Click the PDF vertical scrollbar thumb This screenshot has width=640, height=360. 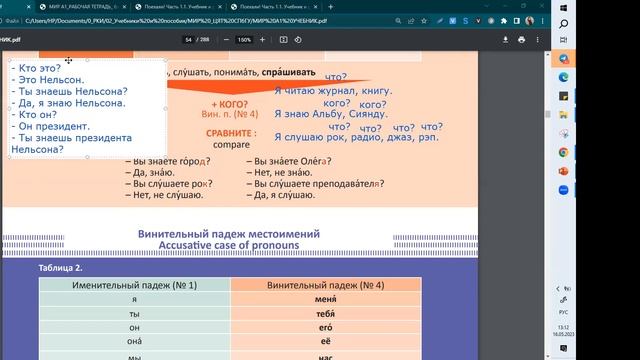pos(548,114)
